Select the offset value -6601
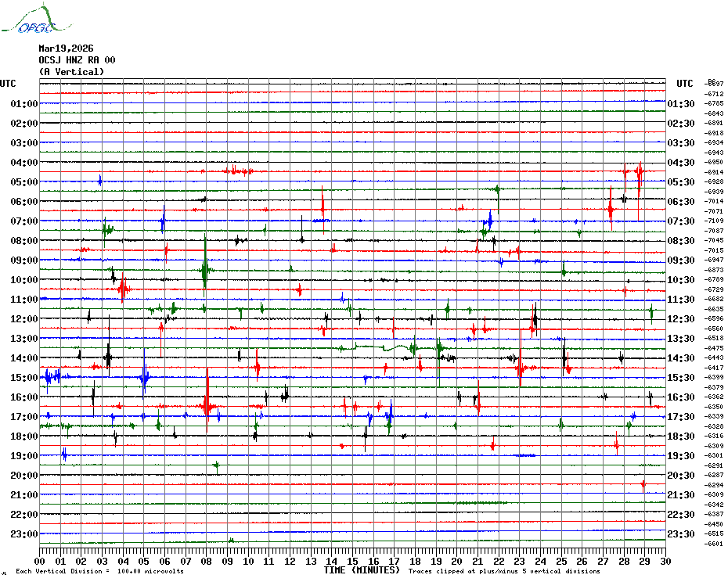 [x=714, y=544]
